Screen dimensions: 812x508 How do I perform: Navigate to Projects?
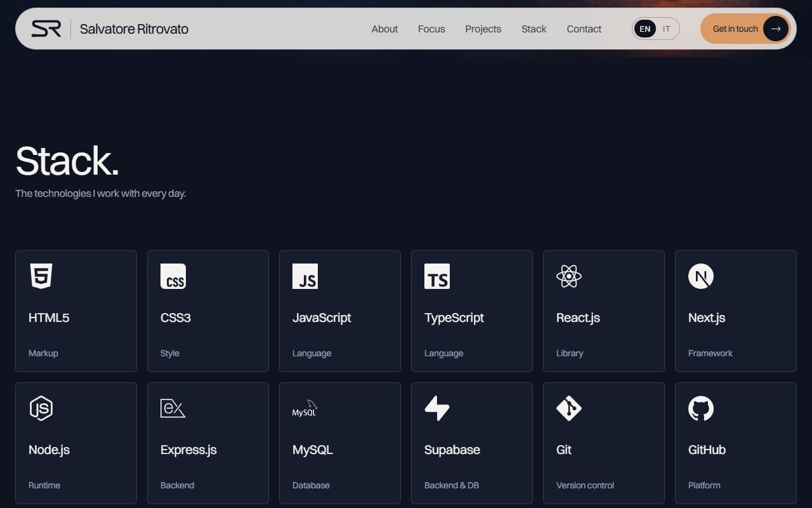tap(483, 29)
